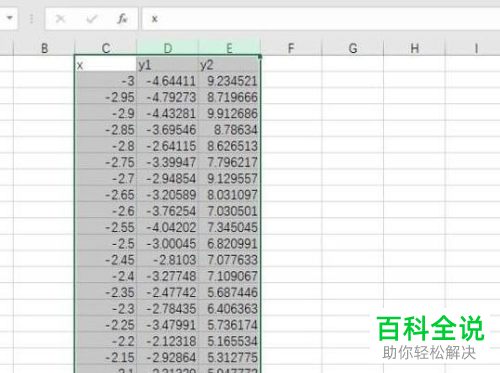Select column G header
500x373 pixels.
point(353,48)
